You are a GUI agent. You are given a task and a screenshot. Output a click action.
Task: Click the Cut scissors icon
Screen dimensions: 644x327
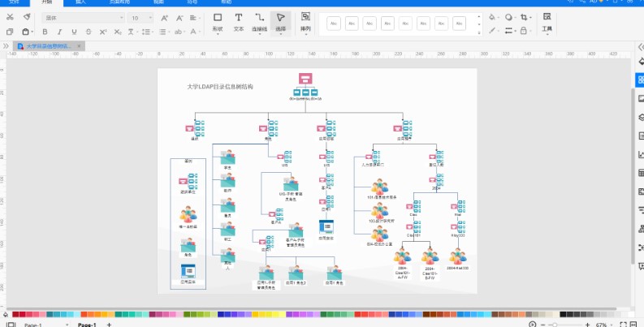click(x=10, y=17)
